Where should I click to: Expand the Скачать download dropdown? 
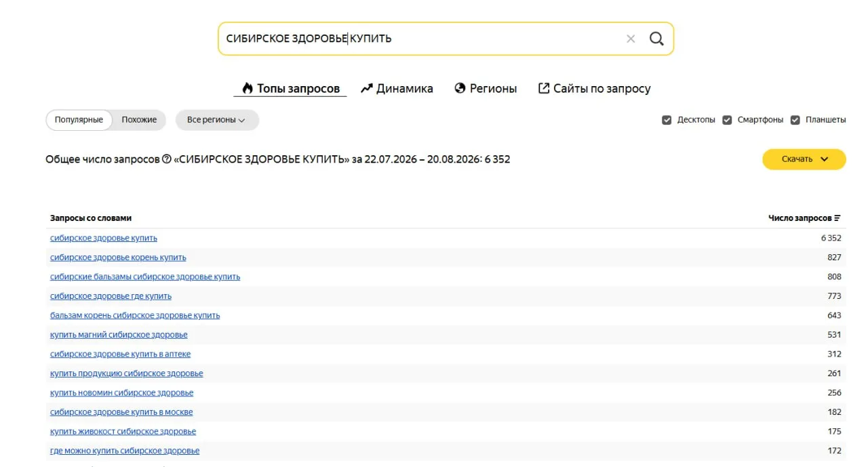(804, 159)
